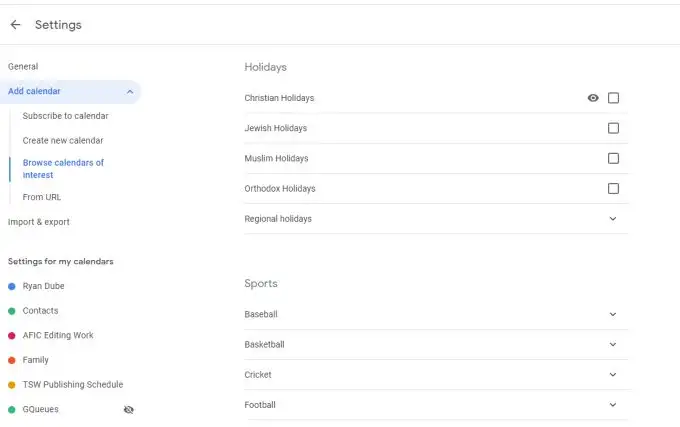Select the Orthodox Holidays checkbox

coord(613,189)
